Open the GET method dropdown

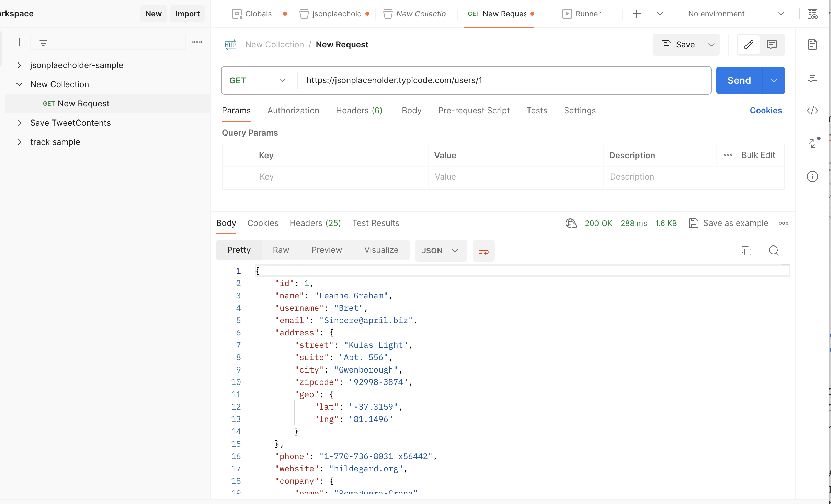(x=258, y=80)
